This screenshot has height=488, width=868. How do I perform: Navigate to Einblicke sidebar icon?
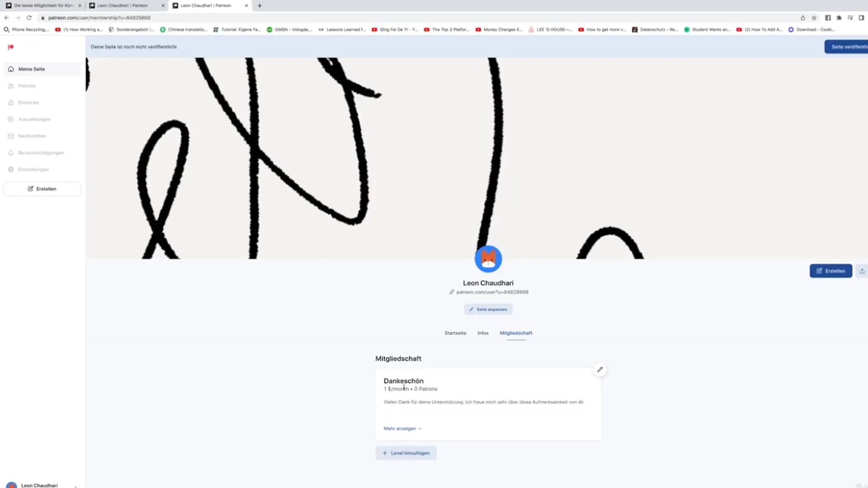coord(11,103)
